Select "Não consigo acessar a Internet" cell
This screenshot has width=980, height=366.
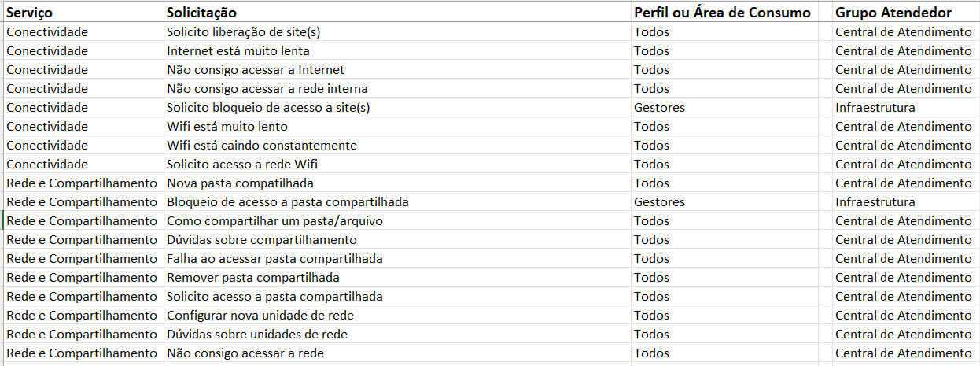click(255, 70)
